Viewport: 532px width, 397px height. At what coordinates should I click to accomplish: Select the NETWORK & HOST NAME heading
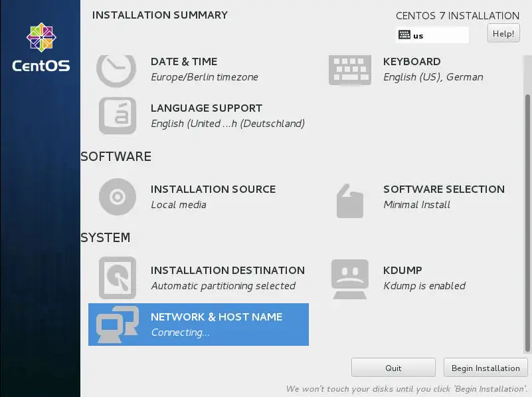(x=217, y=317)
